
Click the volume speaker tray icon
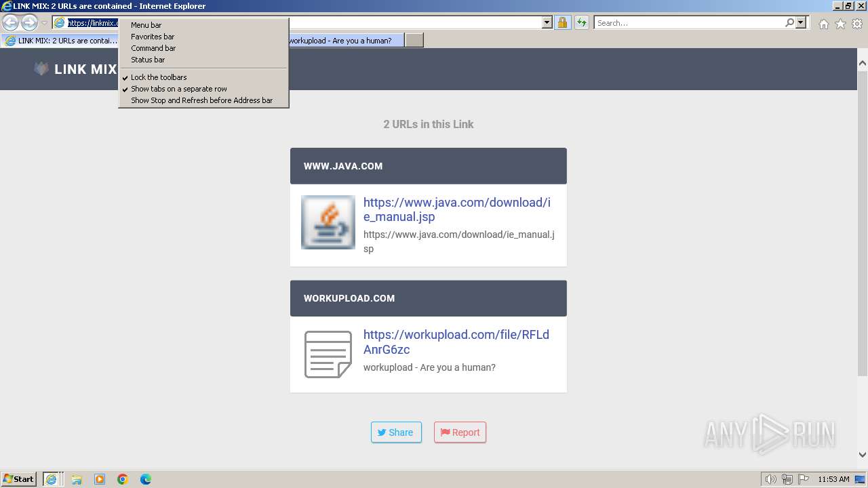coord(771,479)
